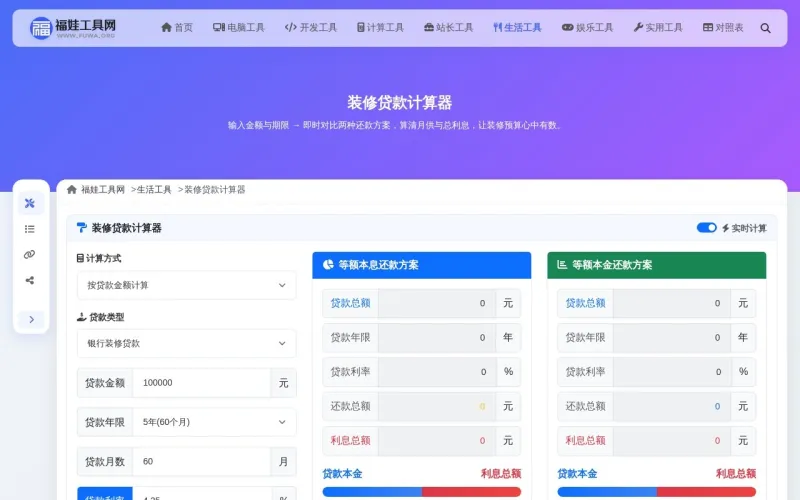The height and width of the screenshot is (500, 800).
Task: Open 电脑工具 menu
Action: pyautogui.click(x=239, y=28)
